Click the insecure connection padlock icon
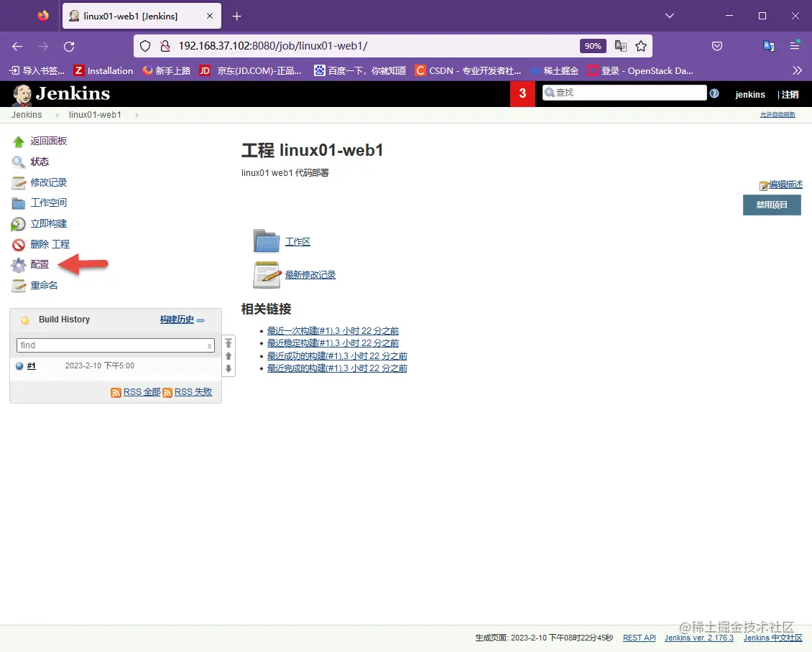The height and width of the screenshot is (652, 812). 165,46
